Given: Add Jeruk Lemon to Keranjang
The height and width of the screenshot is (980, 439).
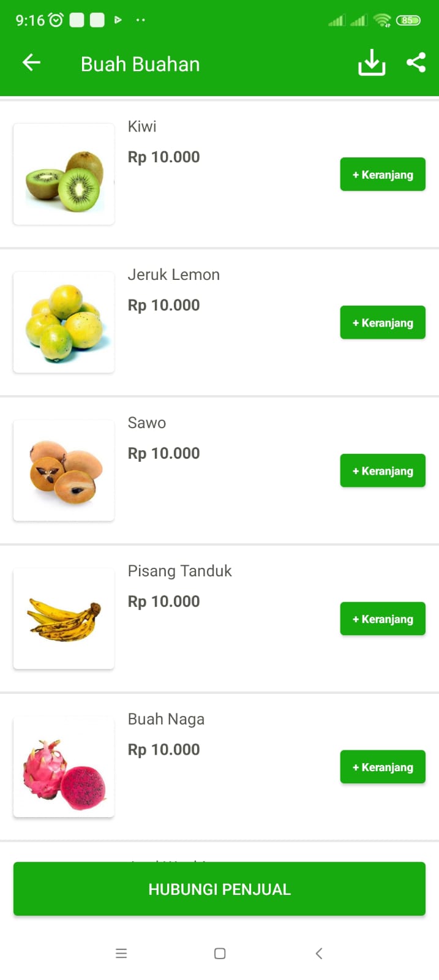Looking at the screenshot, I should click(383, 323).
